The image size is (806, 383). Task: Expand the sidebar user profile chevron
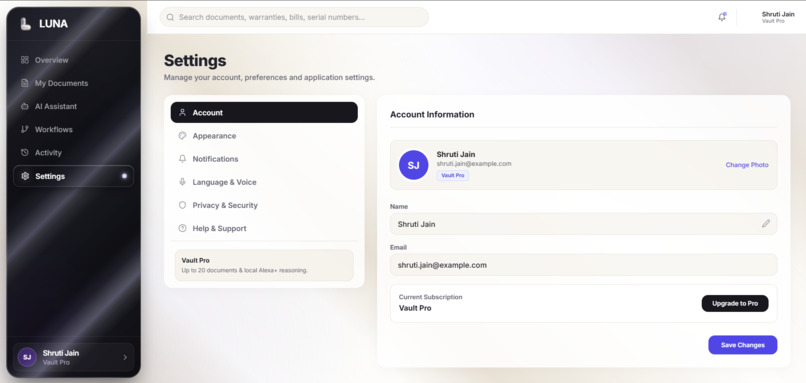click(x=125, y=357)
